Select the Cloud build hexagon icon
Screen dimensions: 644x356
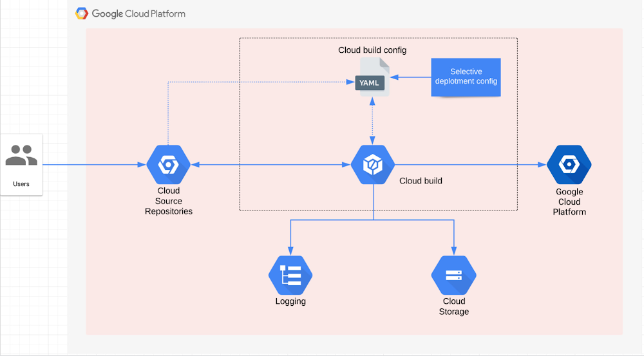pyautogui.click(x=373, y=165)
